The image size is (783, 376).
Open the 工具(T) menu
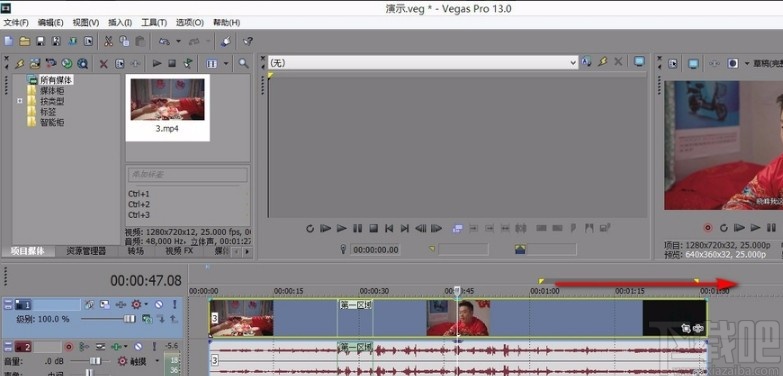point(154,22)
